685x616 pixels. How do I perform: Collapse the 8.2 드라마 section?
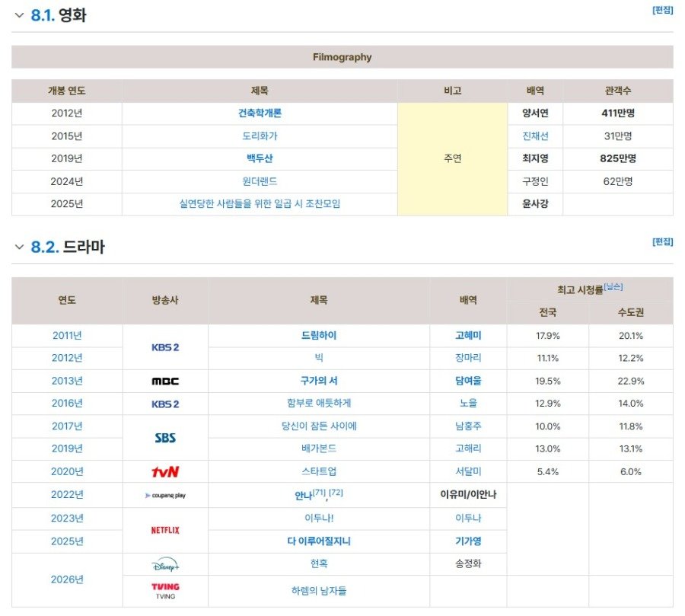pos(19,247)
